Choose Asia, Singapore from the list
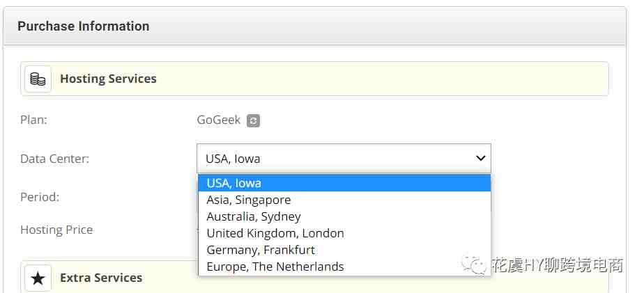This screenshot has height=293, width=644. point(344,200)
